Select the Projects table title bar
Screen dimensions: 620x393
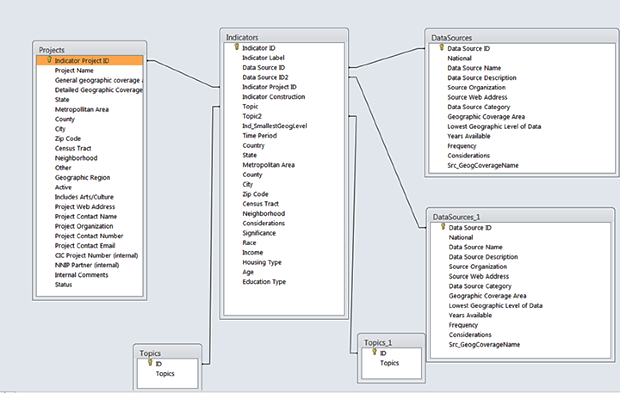pos(90,50)
